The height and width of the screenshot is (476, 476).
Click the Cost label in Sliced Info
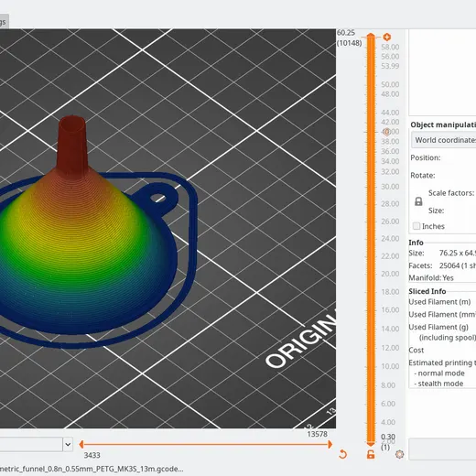click(416, 350)
